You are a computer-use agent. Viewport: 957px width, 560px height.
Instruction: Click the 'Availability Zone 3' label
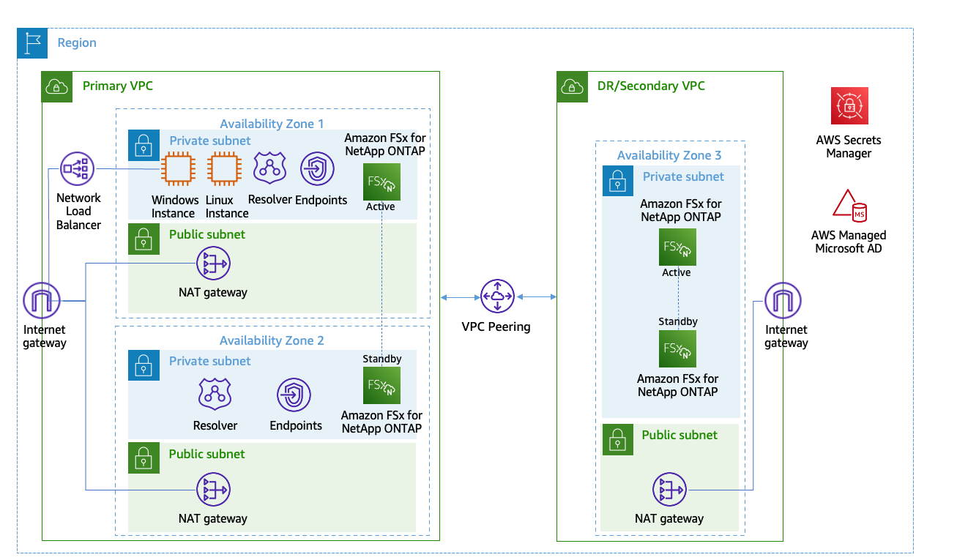(x=669, y=155)
